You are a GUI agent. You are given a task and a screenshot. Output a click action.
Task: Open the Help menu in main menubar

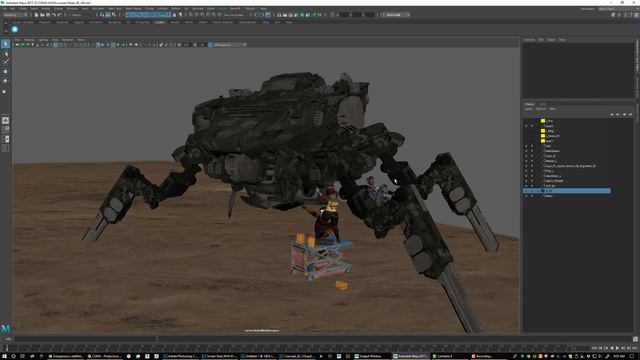263,9
